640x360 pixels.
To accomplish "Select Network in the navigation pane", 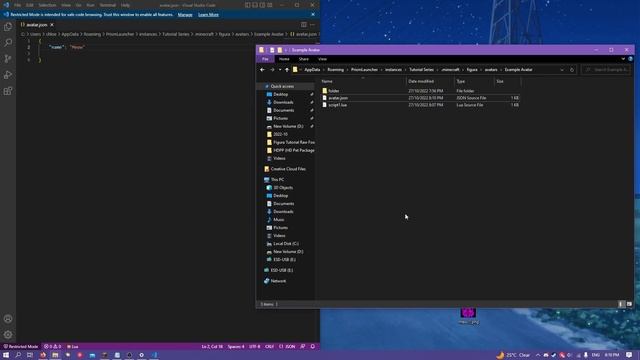I will (278, 281).
